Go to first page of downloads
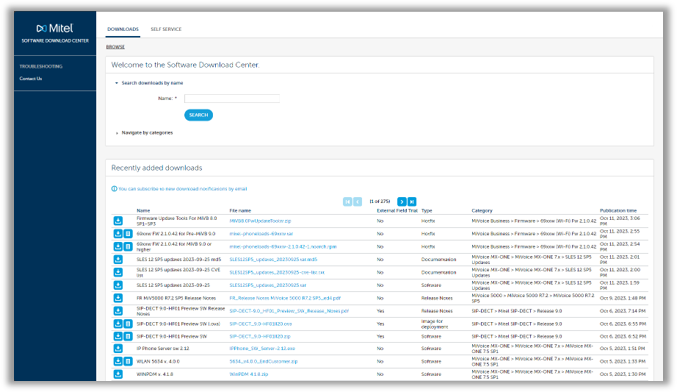 [x=348, y=202]
